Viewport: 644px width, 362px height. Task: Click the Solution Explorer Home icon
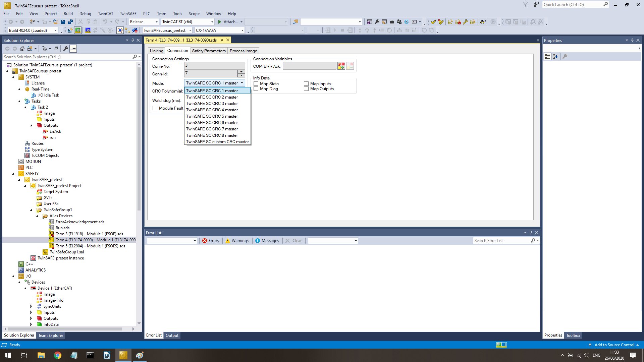pyautogui.click(x=22, y=49)
